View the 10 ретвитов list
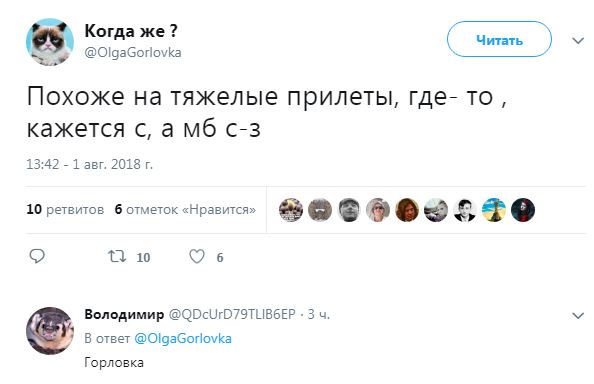Viewport: 594px width, 384px height. pyautogui.click(x=65, y=209)
